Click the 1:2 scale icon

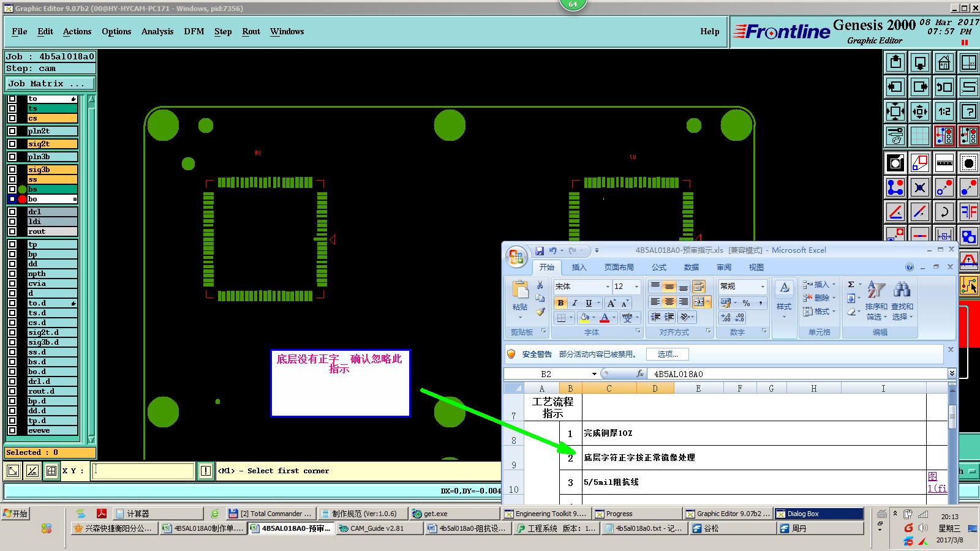tap(944, 111)
